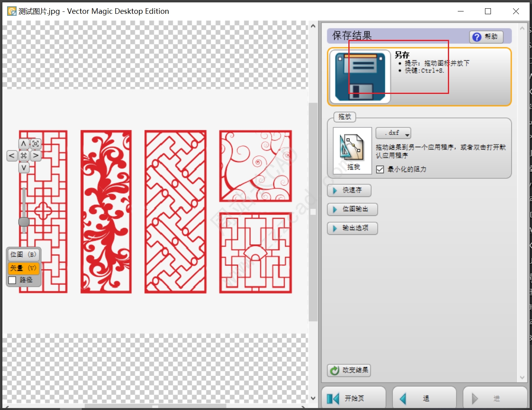Check the 路径 checkbox in view panel
This screenshot has height=410, width=532.
(12, 280)
